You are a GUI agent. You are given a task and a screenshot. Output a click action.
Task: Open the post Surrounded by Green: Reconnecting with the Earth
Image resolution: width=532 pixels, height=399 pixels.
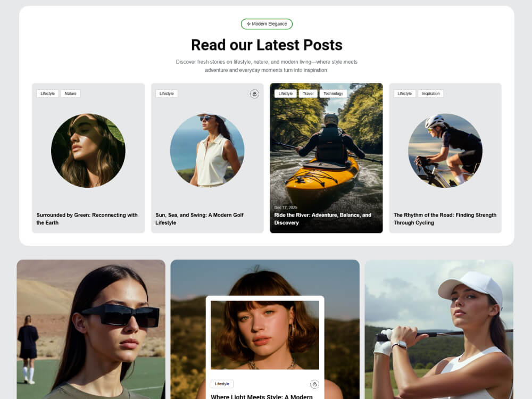[87, 219]
